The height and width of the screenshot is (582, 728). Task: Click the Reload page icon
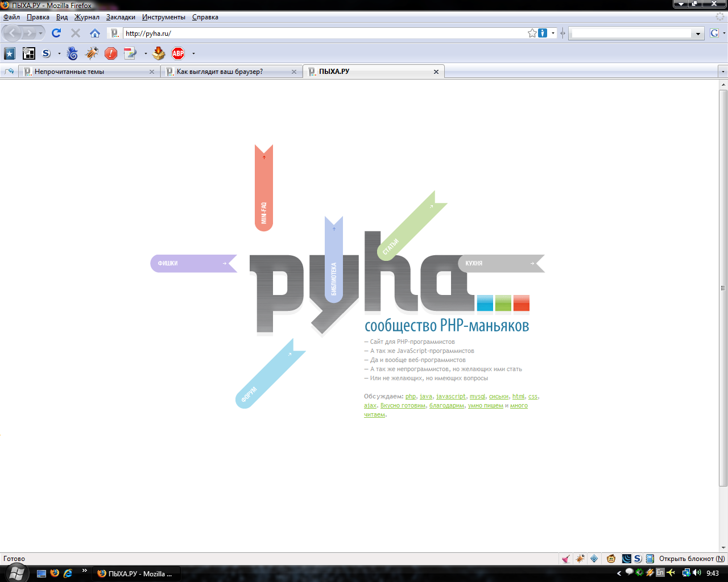click(x=56, y=33)
